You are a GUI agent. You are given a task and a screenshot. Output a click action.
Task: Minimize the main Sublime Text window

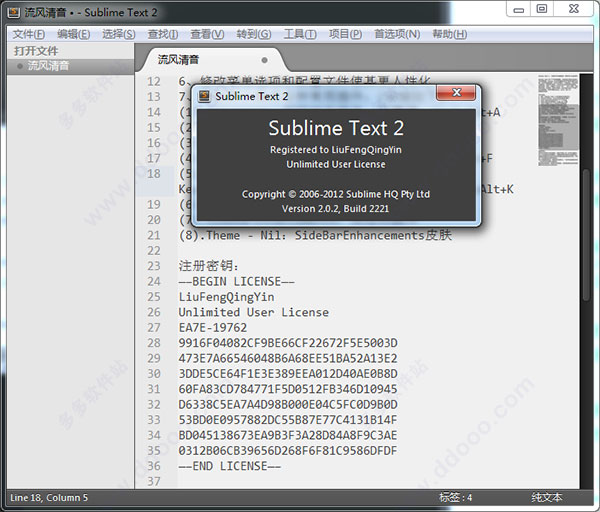coord(518,9)
